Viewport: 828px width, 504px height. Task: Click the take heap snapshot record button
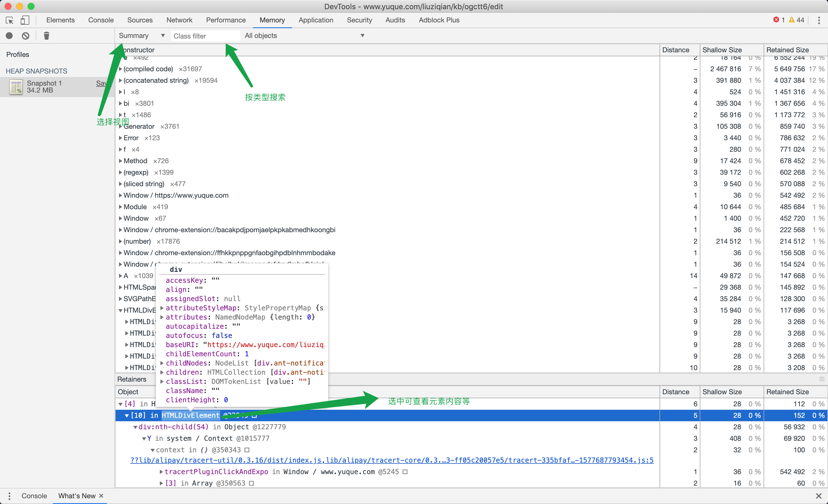tap(9, 36)
